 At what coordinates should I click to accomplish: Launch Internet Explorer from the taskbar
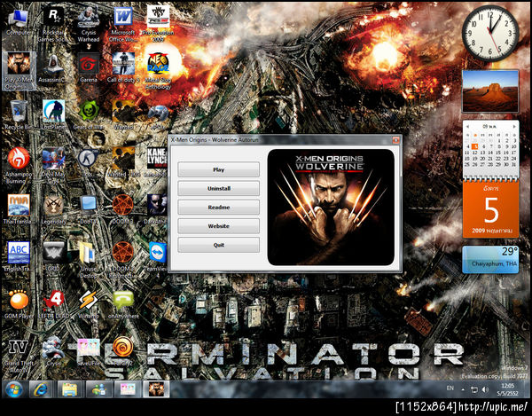click(41, 389)
